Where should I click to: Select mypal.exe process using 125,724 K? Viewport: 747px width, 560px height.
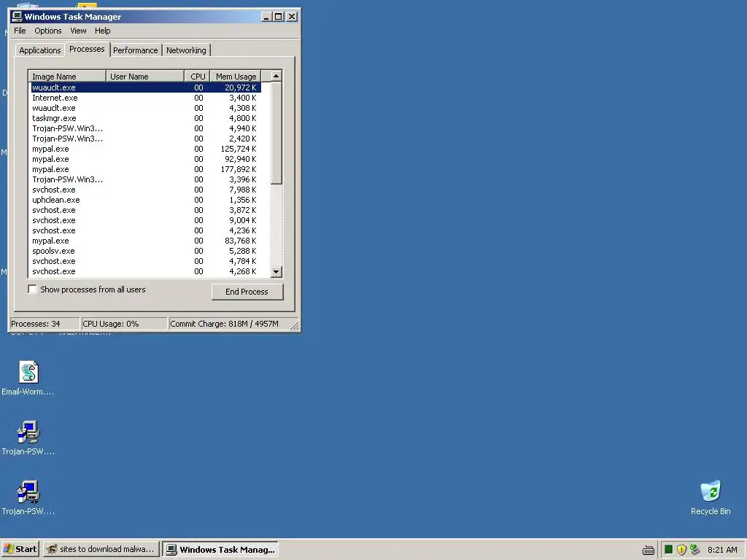145,149
